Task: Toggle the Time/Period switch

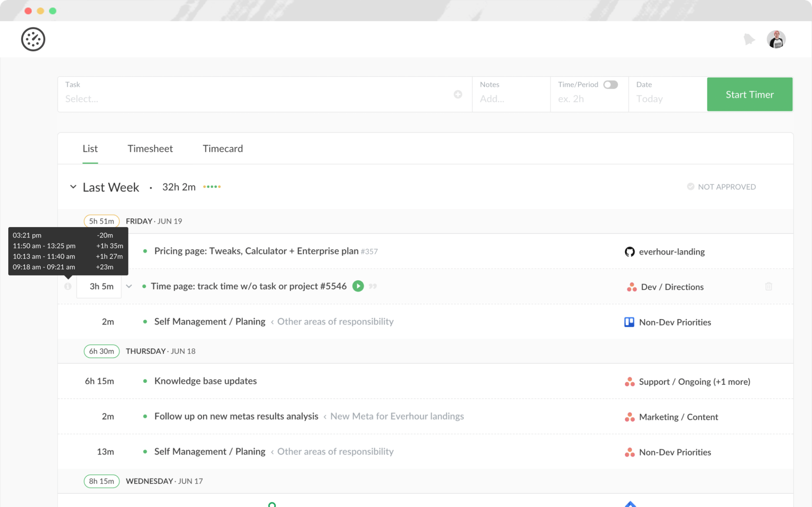Action: click(610, 84)
